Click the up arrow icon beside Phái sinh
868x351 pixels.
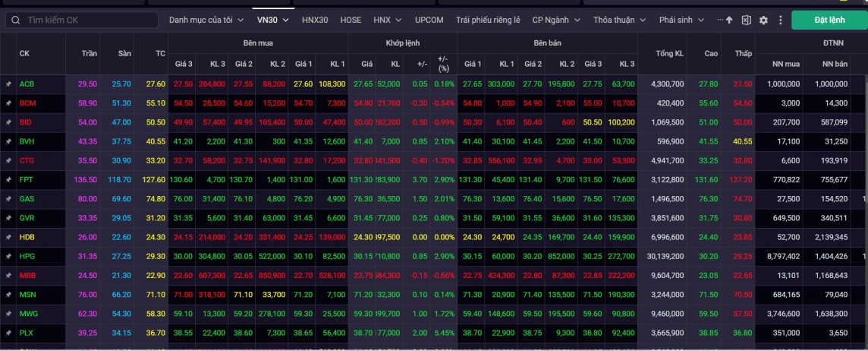(x=729, y=21)
